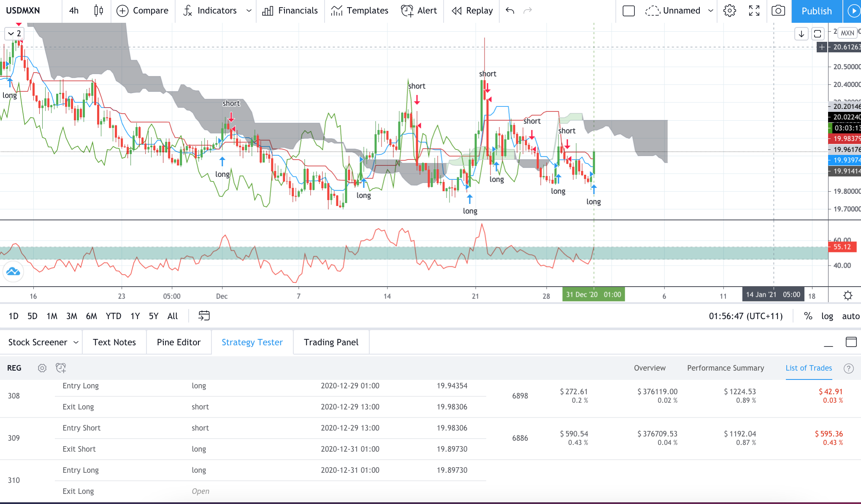The height and width of the screenshot is (504, 861).
Task: Enter fullscreen chart mode
Action: point(754,11)
